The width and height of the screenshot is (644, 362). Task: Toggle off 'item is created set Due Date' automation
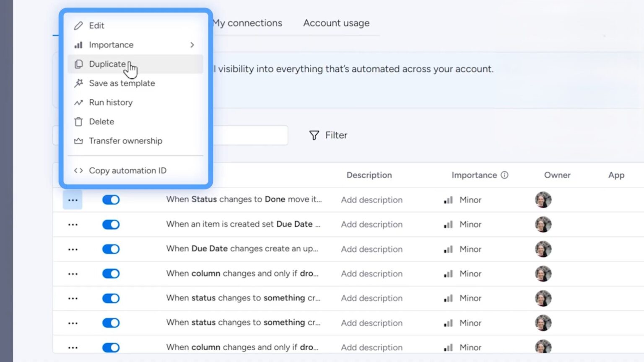click(111, 225)
